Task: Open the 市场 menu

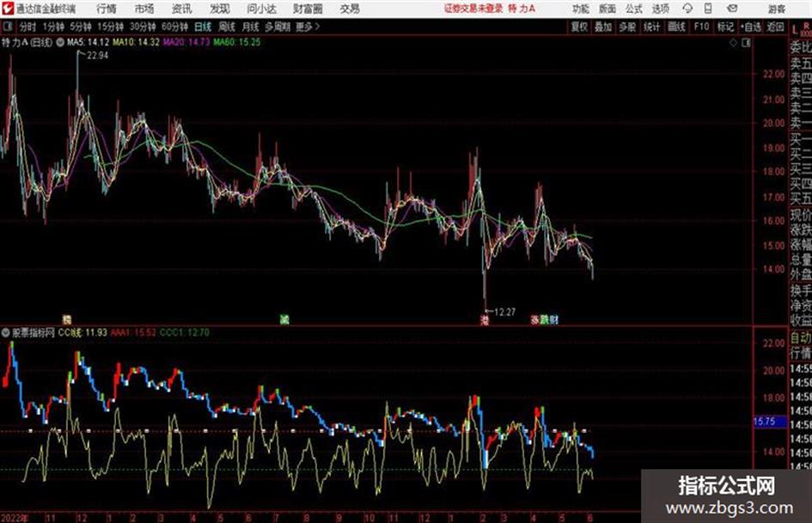Action: tap(144, 9)
